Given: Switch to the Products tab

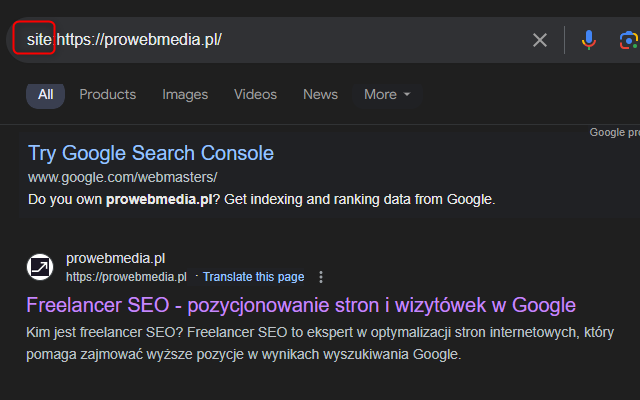Looking at the screenshot, I should [107, 95].
